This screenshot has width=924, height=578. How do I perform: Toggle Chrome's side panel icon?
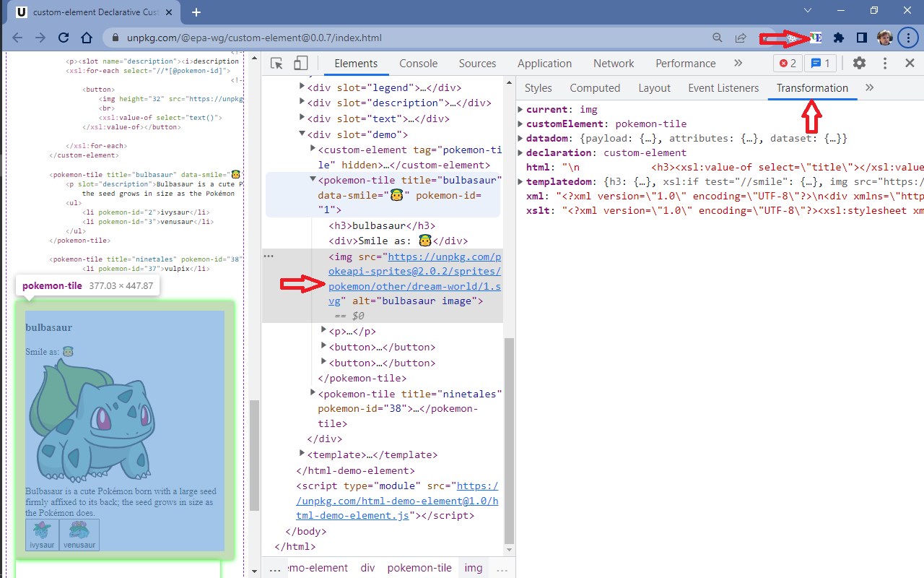862,38
